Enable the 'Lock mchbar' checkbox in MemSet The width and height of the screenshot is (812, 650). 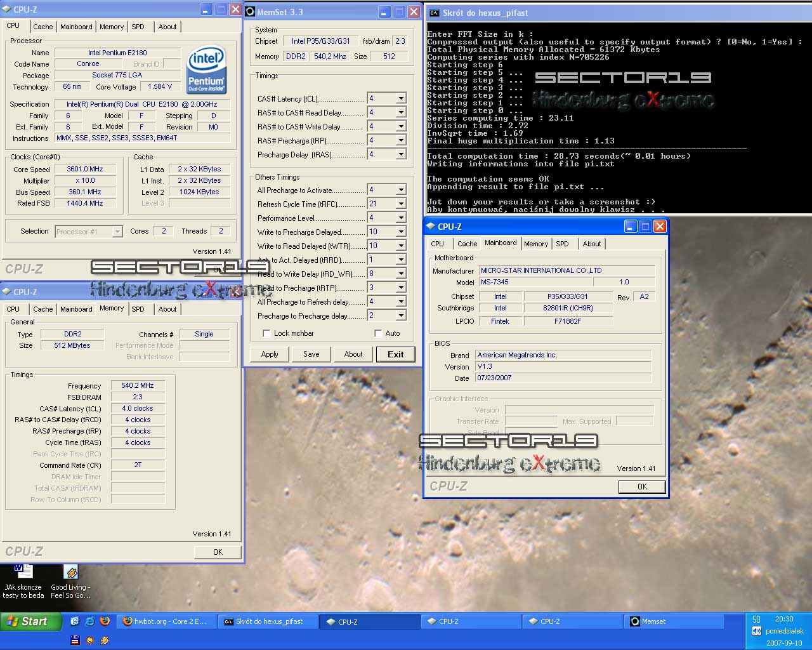[x=267, y=333]
